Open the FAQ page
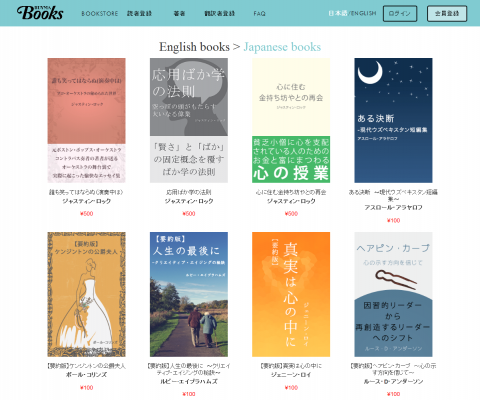Viewport: 480px width, 400px height. coord(259,14)
